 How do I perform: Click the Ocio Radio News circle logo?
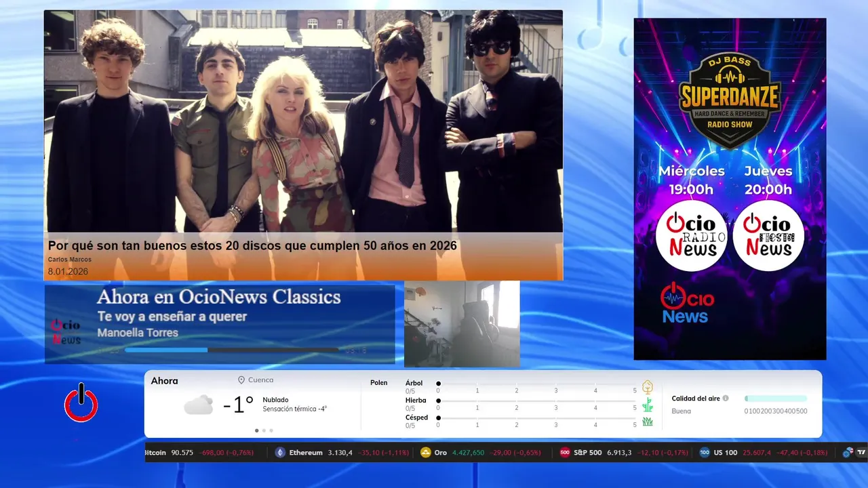(x=691, y=236)
